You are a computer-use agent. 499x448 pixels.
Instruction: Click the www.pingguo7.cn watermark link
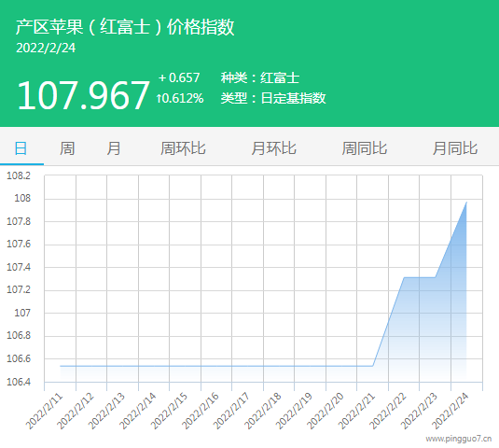coord(459,439)
